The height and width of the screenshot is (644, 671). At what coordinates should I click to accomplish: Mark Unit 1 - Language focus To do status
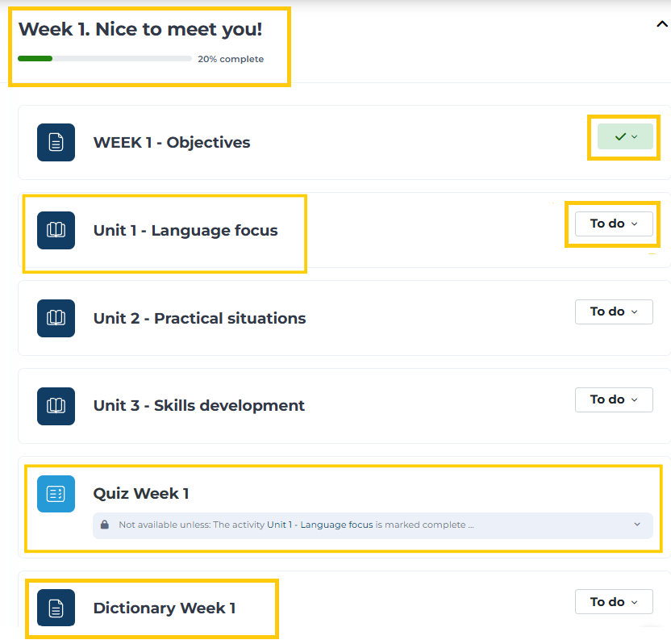(614, 224)
